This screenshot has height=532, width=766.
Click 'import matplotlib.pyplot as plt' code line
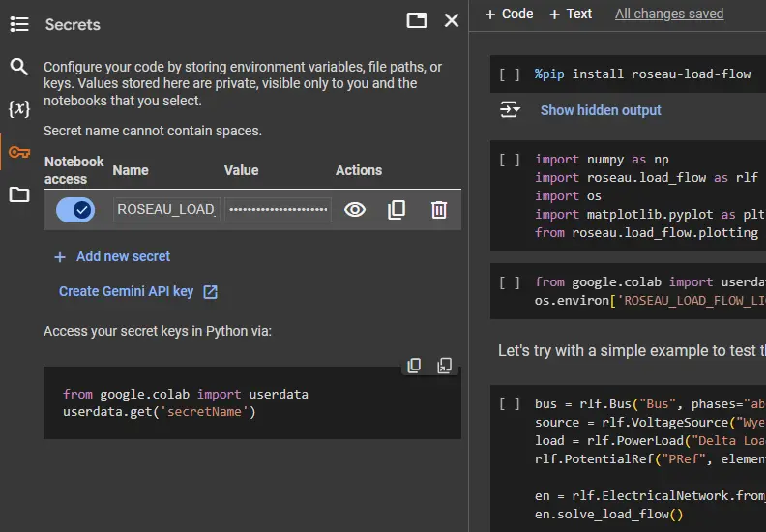click(x=650, y=215)
